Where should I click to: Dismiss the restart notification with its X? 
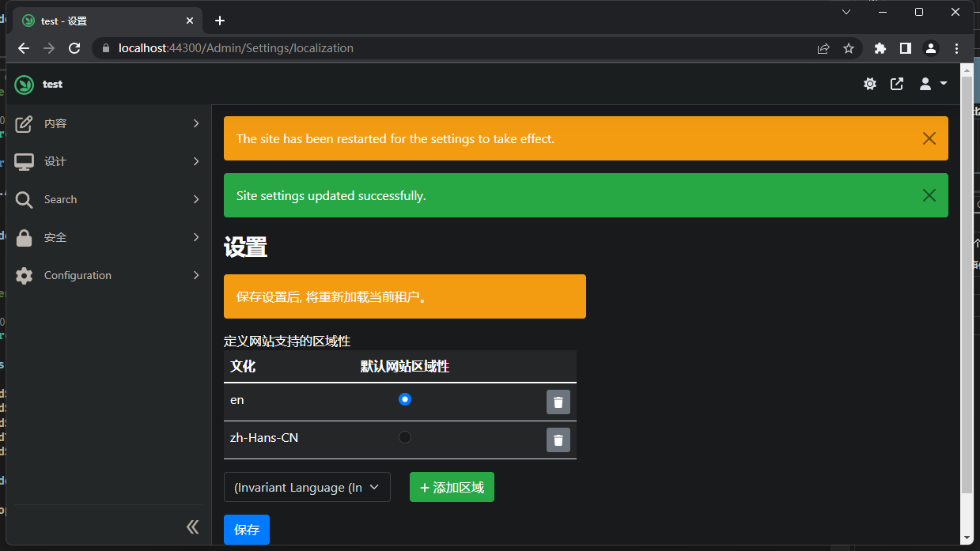[929, 138]
